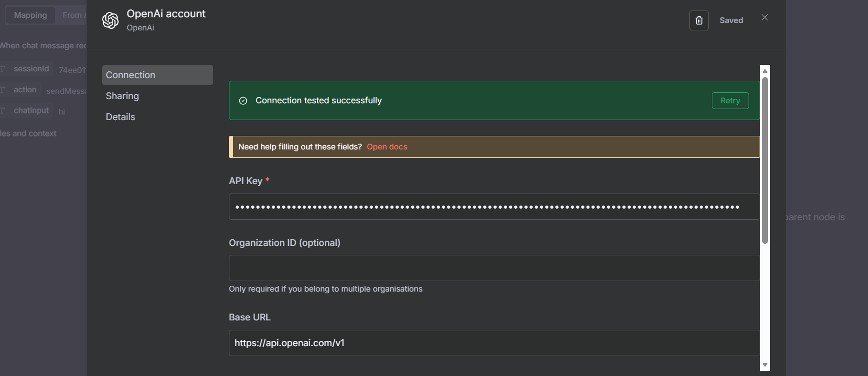Click into the API Key field
The image size is (868, 376).
click(493, 207)
